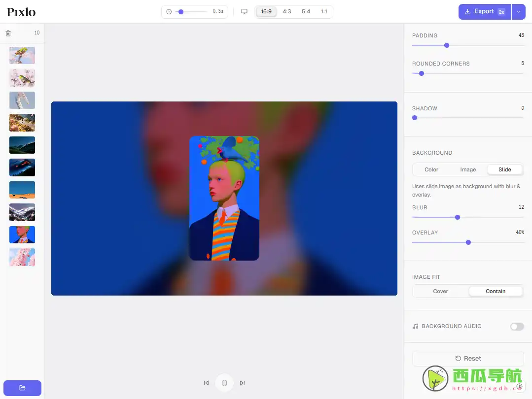Viewport: 532px width, 399px height.
Task: Skip to next slide
Action: click(x=242, y=383)
